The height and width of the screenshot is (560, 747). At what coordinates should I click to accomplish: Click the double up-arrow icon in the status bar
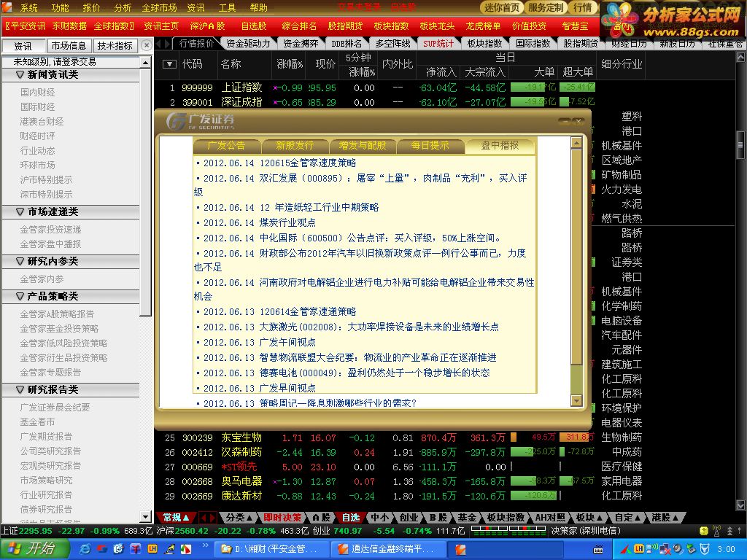(729, 531)
